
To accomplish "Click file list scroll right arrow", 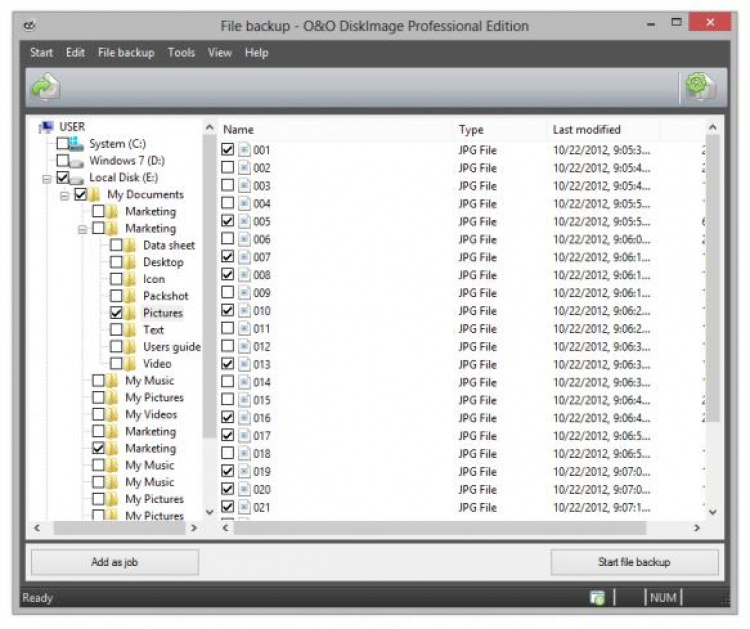I will (696, 528).
